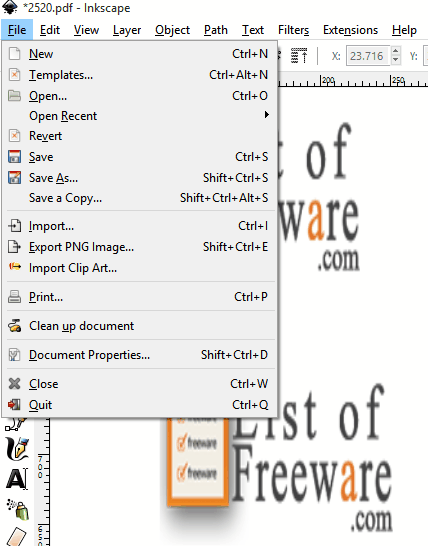Open the View menu
The height and width of the screenshot is (546, 428).
click(x=86, y=30)
